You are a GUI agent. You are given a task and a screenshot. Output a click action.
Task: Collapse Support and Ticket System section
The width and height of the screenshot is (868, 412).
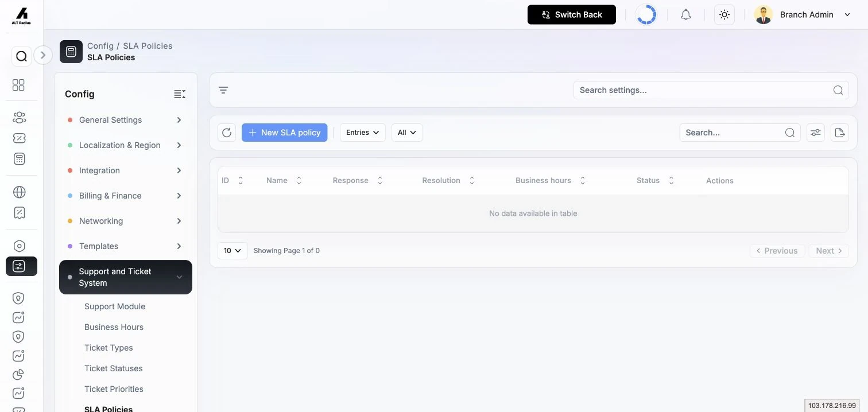click(x=125, y=277)
